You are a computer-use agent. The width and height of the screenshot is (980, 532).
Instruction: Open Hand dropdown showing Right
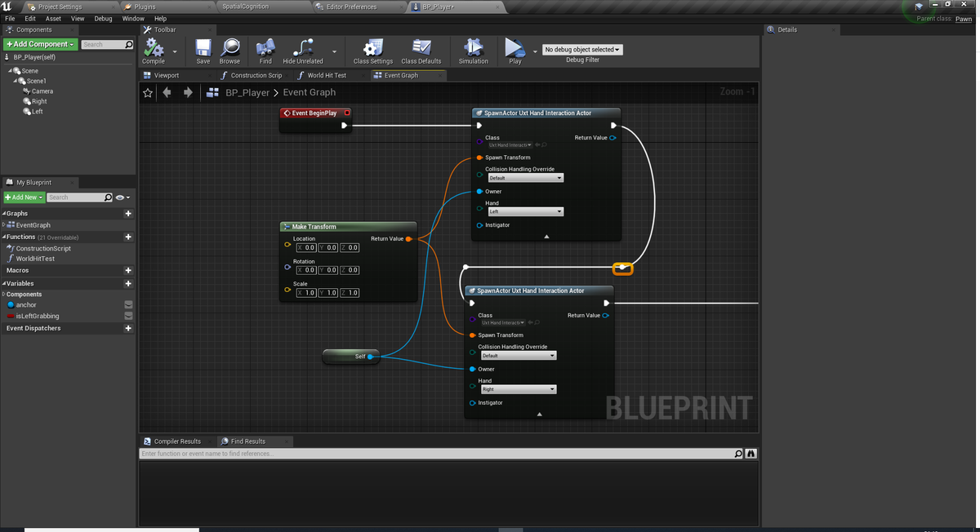point(518,389)
